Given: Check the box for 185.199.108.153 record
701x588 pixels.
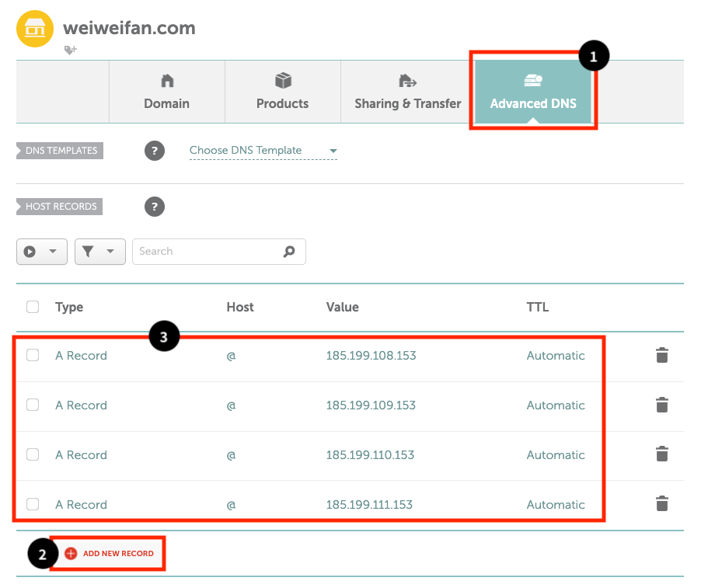Looking at the screenshot, I should click(x=33, y=356).
